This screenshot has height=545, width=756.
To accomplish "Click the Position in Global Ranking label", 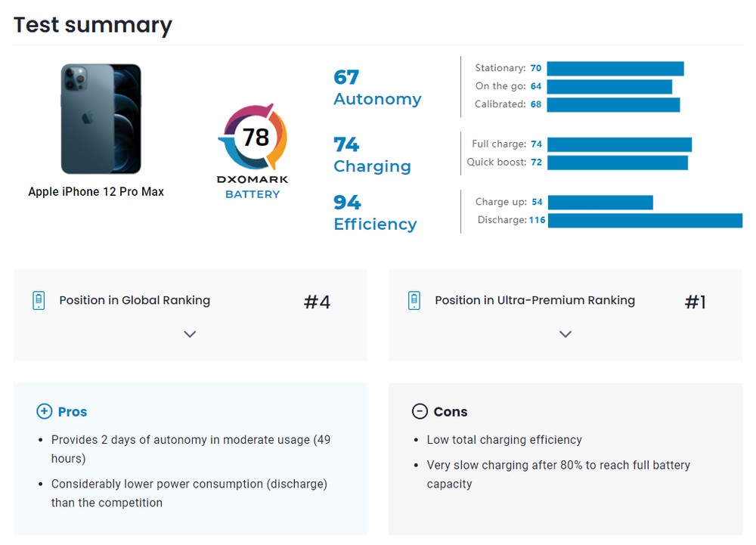I will [135, 300].
